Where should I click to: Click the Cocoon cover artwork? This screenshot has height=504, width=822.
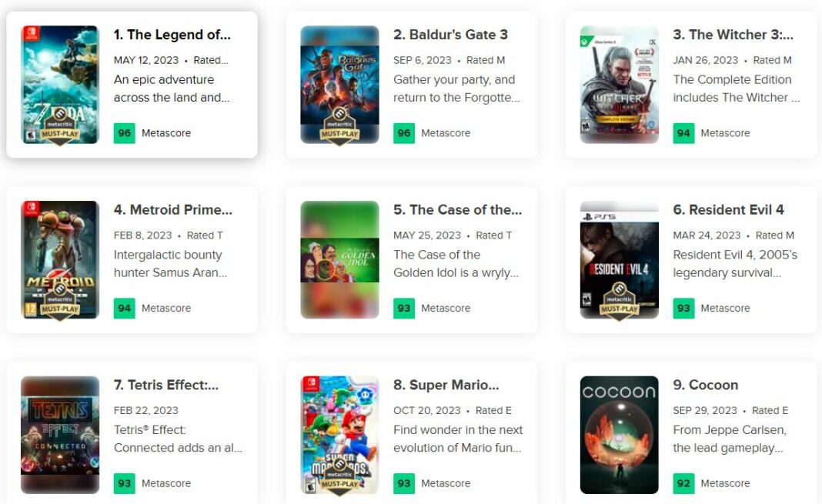tap(620, 433)
